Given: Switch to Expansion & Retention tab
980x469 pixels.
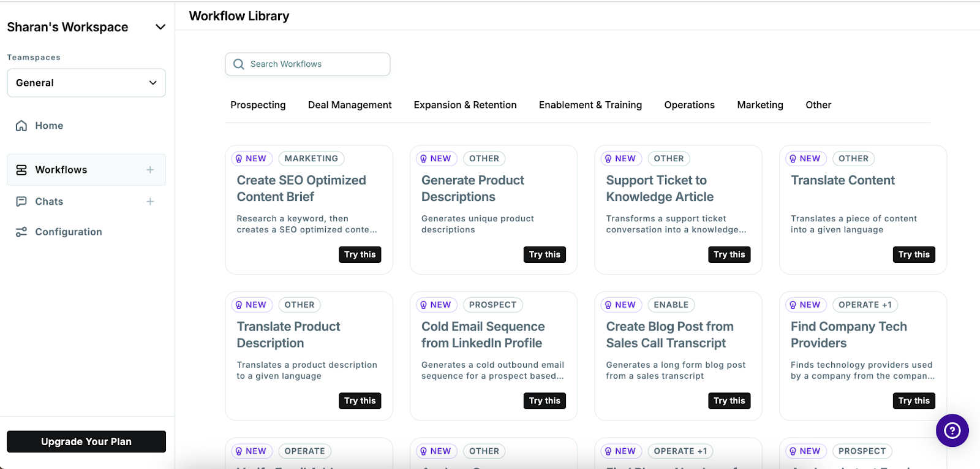Looking at the screenshot, I should pos(465,105).
